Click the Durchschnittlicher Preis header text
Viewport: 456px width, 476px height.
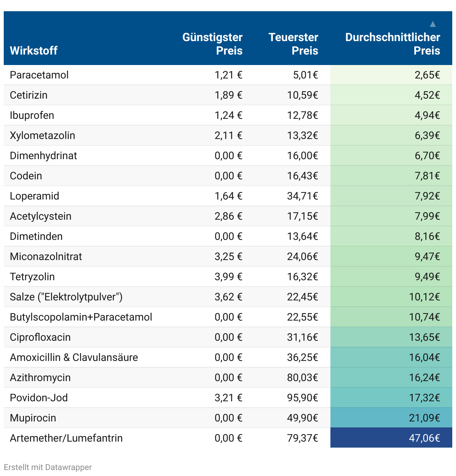pos(392,44)
